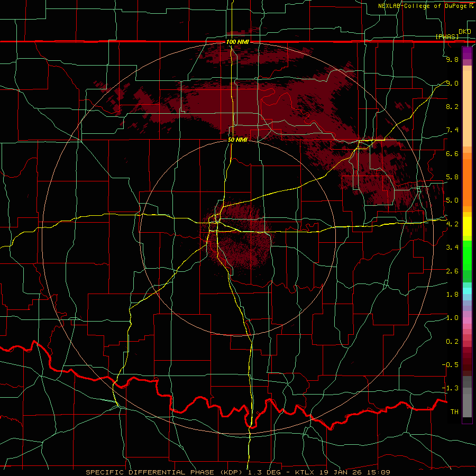The width and height of the screenshot is (476, 476).
Task: Click the 2.6 scale value
Action: [x=452, y=271]
